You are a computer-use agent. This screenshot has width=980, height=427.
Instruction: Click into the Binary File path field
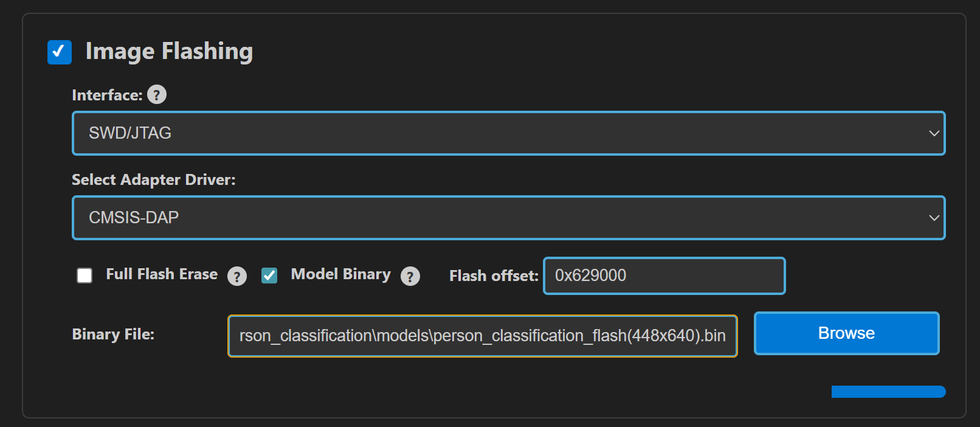(482, 336)
